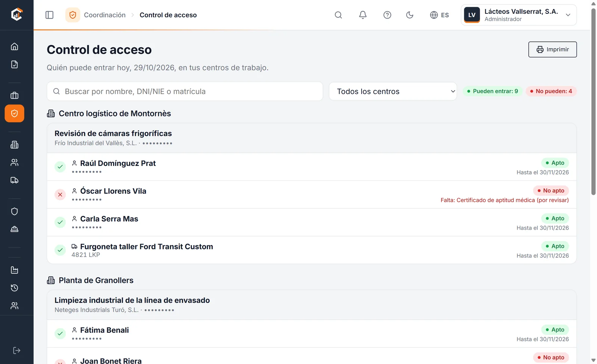Click the Imprimir button

pyautogui.click(x=553, y=50)
